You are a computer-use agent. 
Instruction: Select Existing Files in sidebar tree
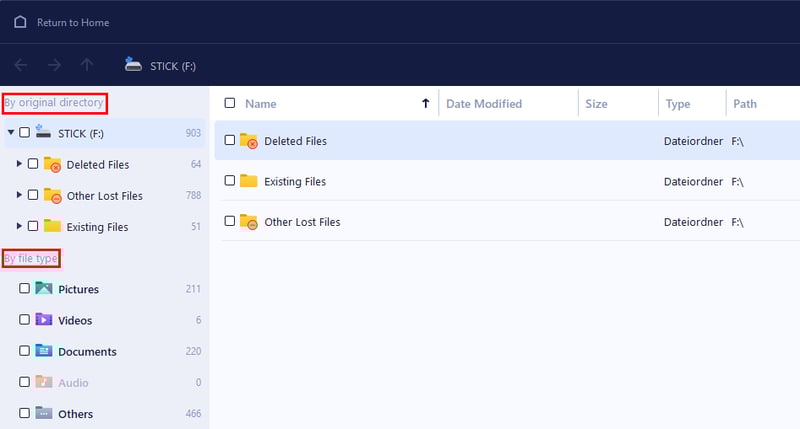point(97,227)
